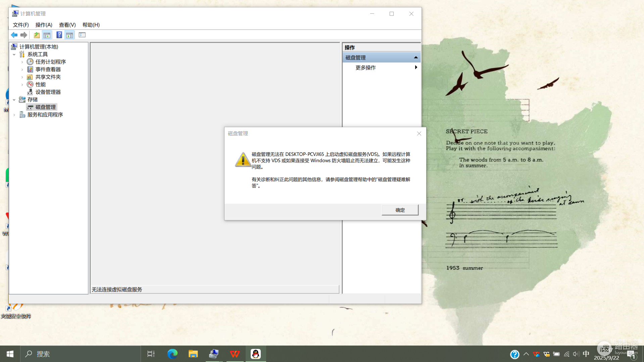Open Microsoft Edge from the taskbar
The image size is (644, 362).
pos(172,354)
